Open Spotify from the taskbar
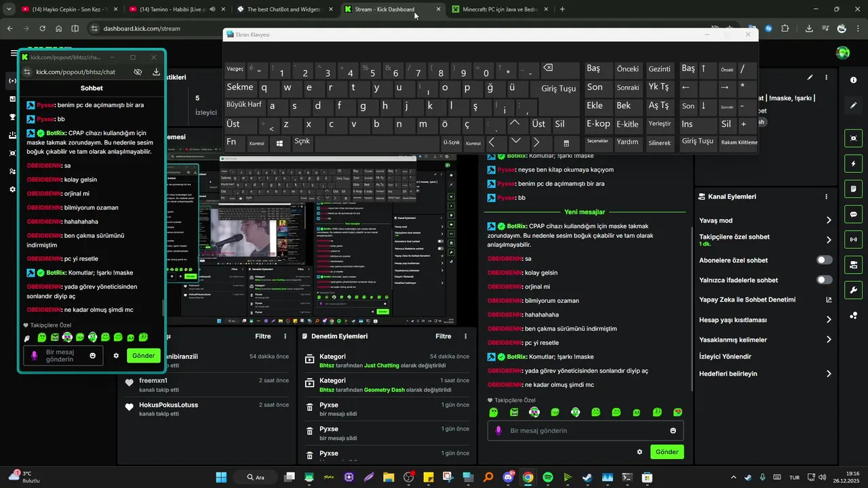The image size is (868, 488). [x=548, y=477]
